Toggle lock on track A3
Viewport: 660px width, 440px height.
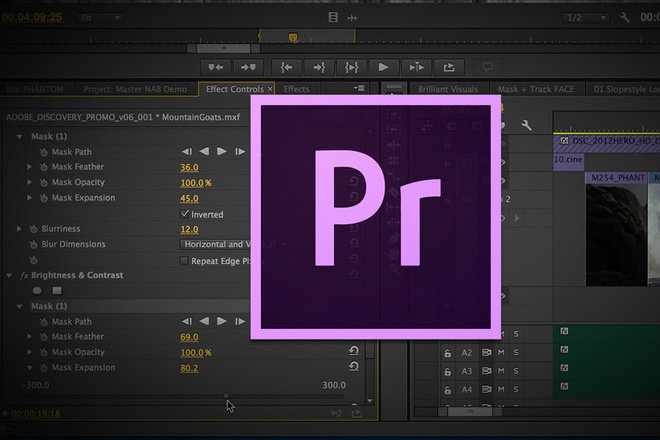447,372
